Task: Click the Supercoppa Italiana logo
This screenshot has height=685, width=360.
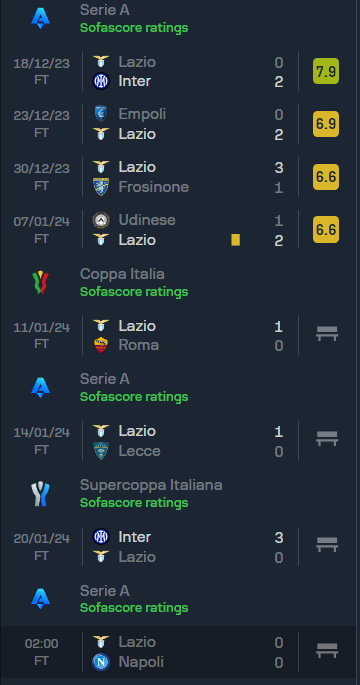Action: tap(40, 494)
